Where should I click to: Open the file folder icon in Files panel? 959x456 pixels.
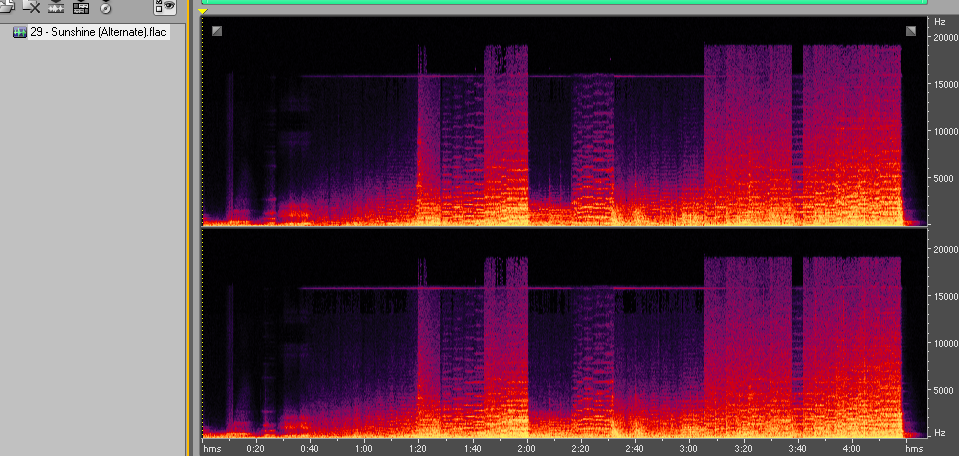tap(7, 7)
